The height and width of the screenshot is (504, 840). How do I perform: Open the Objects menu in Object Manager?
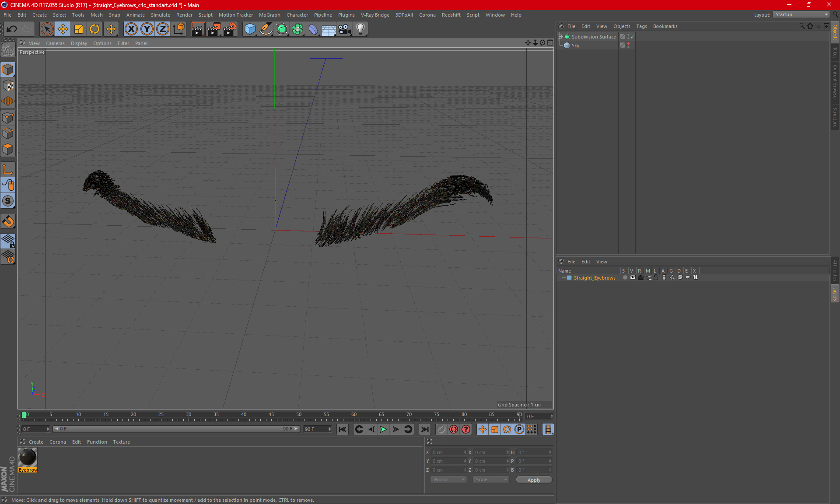[x=622, y=26]
